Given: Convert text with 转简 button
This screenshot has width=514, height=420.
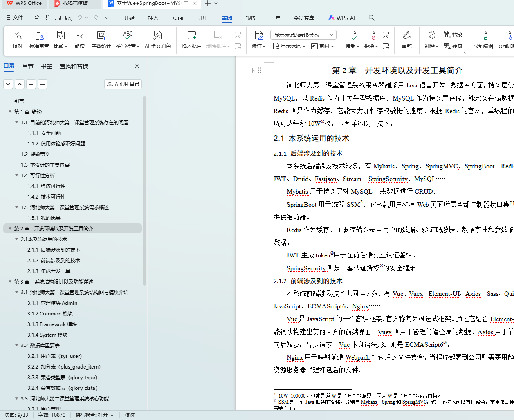Looking at the screenshot, I should point(453,46).
